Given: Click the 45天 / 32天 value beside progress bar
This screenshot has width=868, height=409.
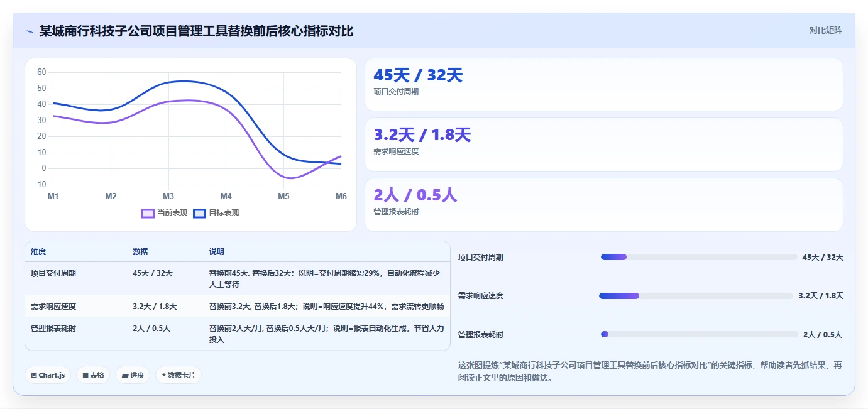Looking at the screenshot, I should tap(823, 258).
